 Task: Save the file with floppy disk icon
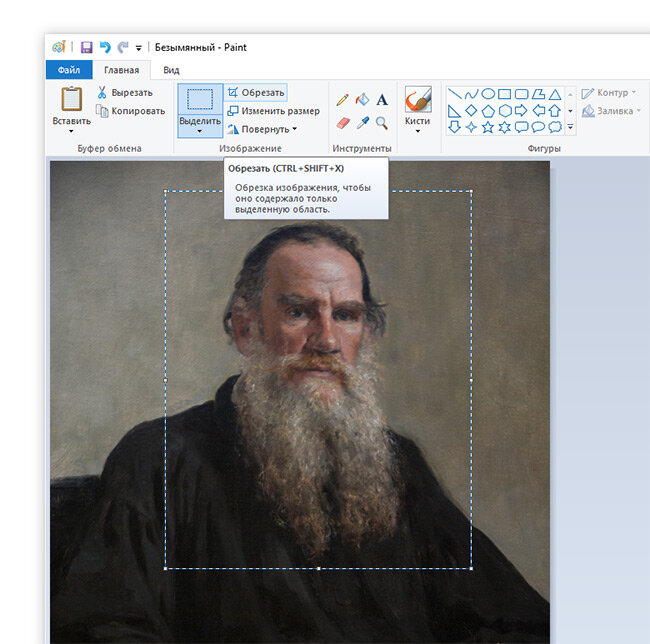86,47
